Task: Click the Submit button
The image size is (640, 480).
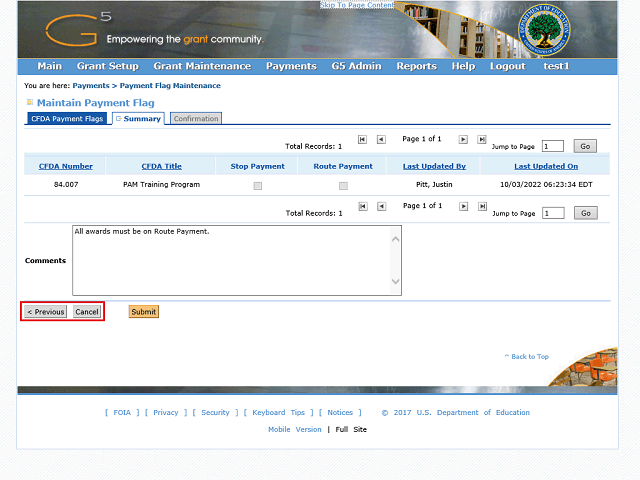Action: 144,312
